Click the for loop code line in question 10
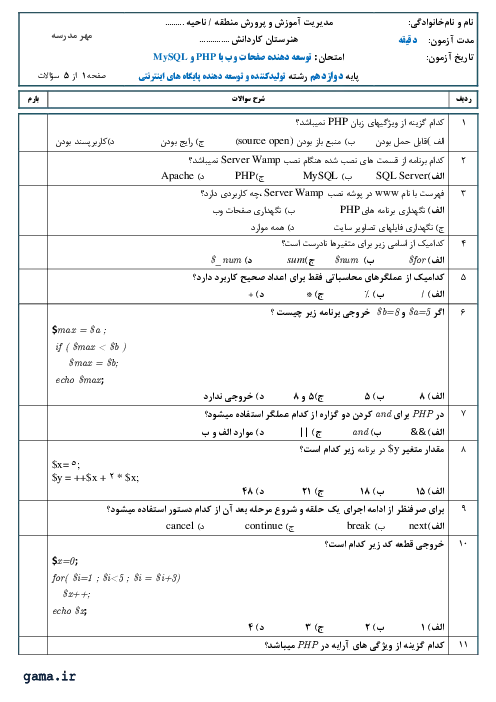 [x=116, y=578]
